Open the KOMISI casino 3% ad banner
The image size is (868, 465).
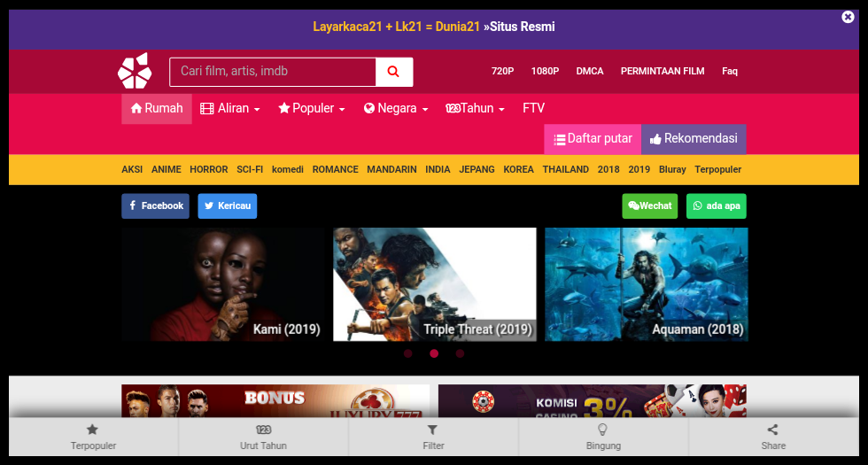(593, 401)
